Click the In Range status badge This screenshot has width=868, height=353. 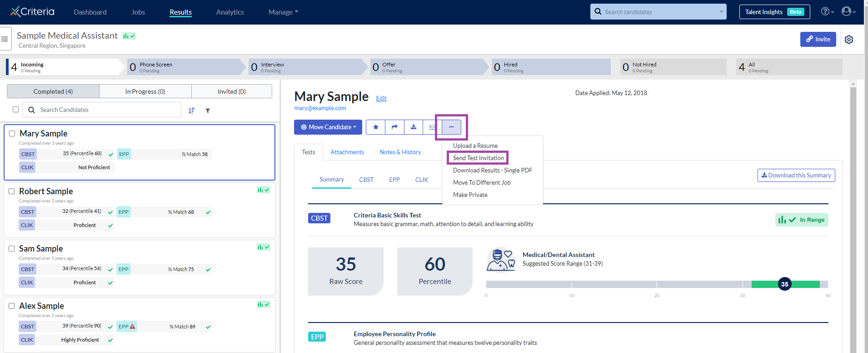(802, 220)
